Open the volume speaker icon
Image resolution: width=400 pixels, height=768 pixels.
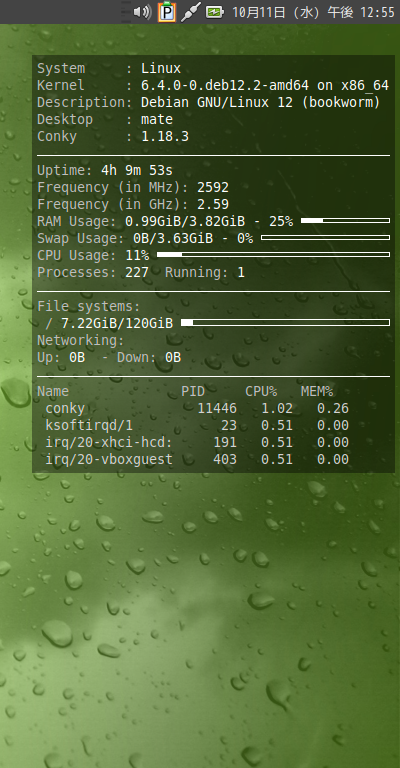(142, 12)
